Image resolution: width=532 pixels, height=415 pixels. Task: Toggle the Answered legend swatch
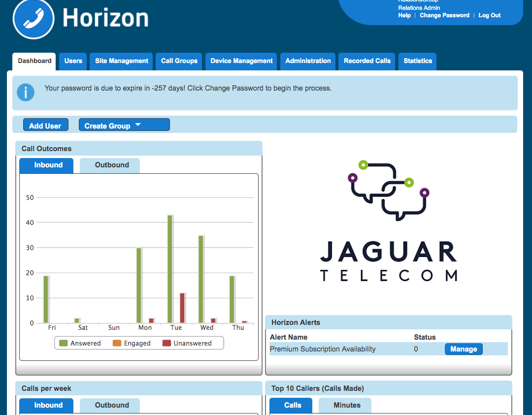click(63, 343)
